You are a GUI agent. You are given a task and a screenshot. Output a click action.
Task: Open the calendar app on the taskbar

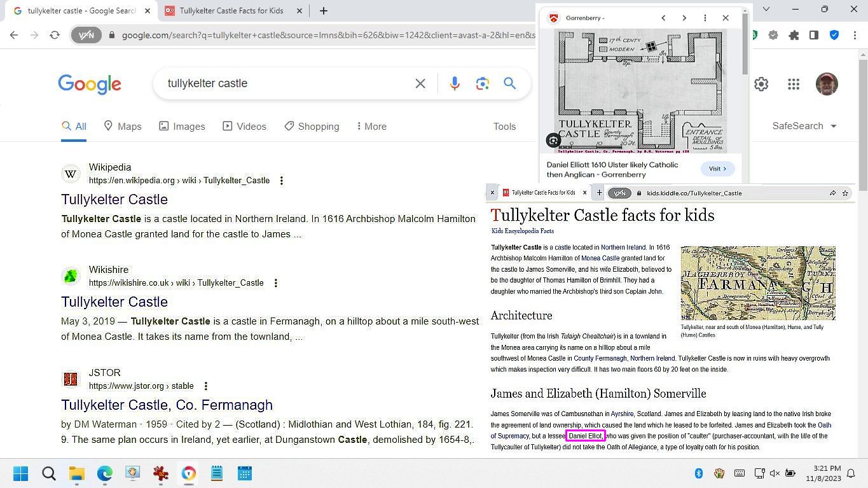(245, 473)
